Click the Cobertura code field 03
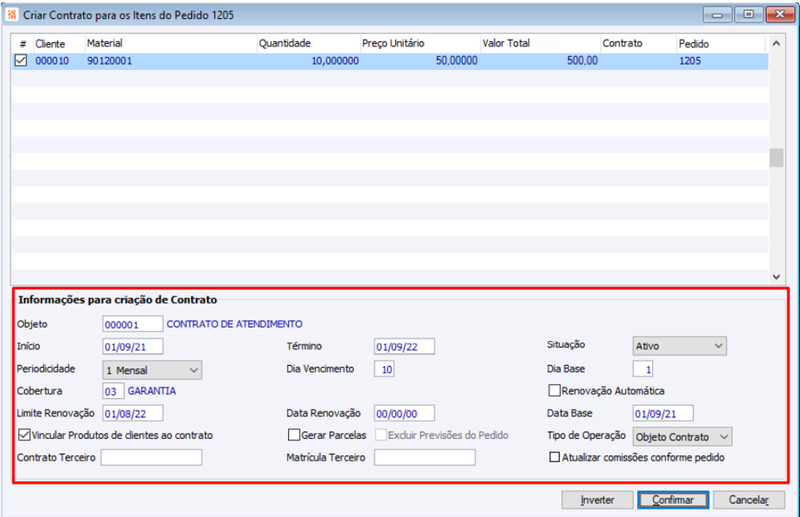800x517 pixels. 113,391
